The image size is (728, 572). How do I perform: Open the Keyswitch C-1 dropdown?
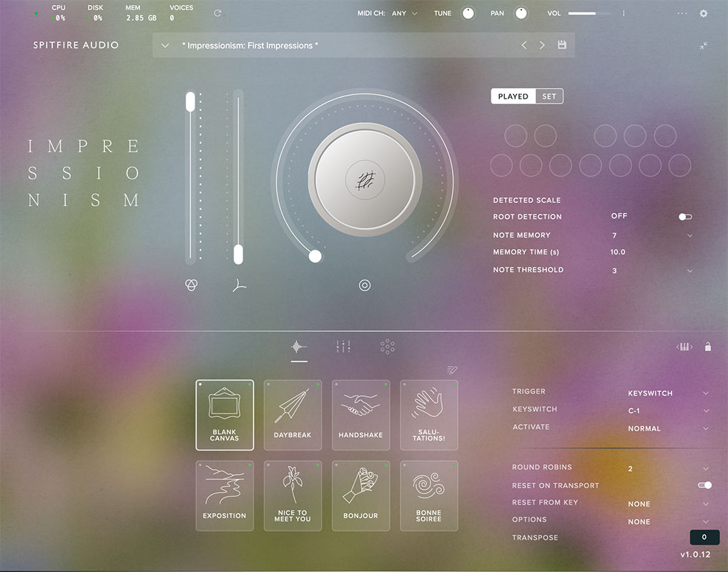tap(706, 411)
